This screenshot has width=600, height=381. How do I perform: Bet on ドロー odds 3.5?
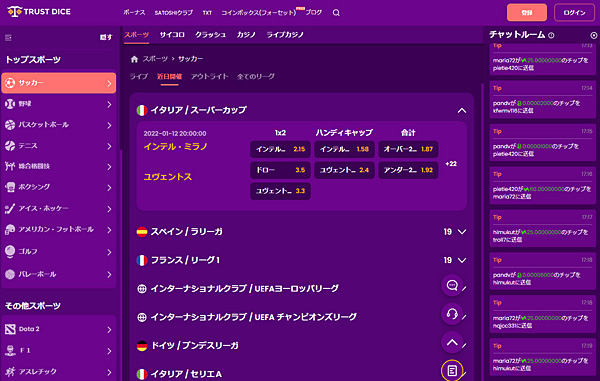coord(280,170)
